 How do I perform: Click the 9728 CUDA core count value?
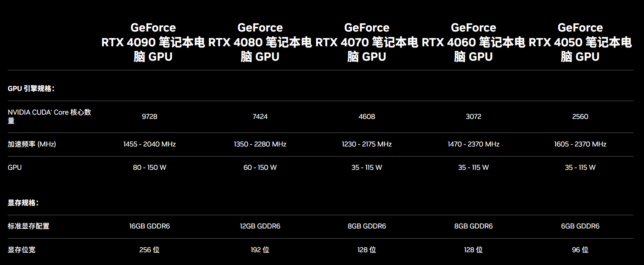149,117
